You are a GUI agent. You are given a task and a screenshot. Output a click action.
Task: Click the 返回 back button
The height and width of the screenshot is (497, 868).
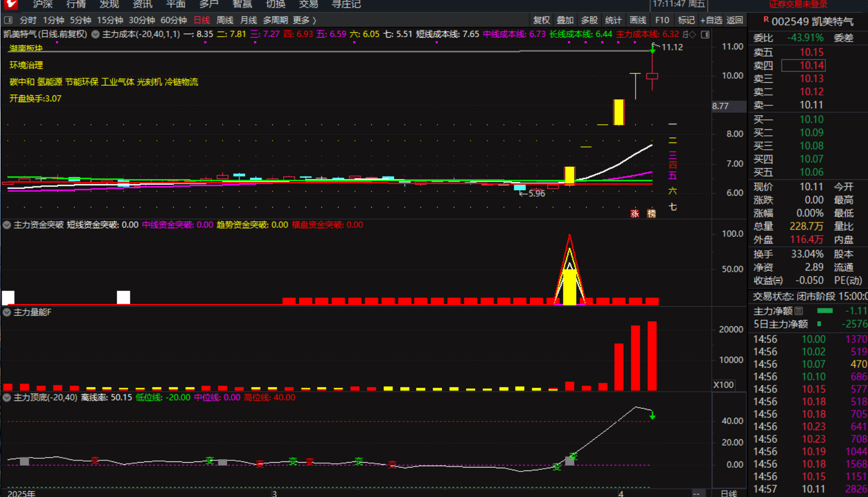[734, 21]
